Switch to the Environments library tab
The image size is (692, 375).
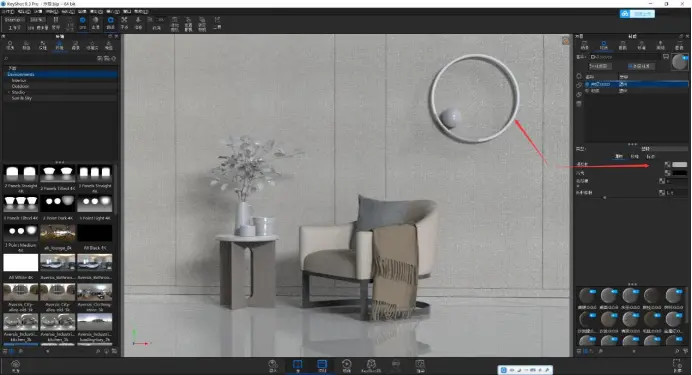[x=59, y=45]
